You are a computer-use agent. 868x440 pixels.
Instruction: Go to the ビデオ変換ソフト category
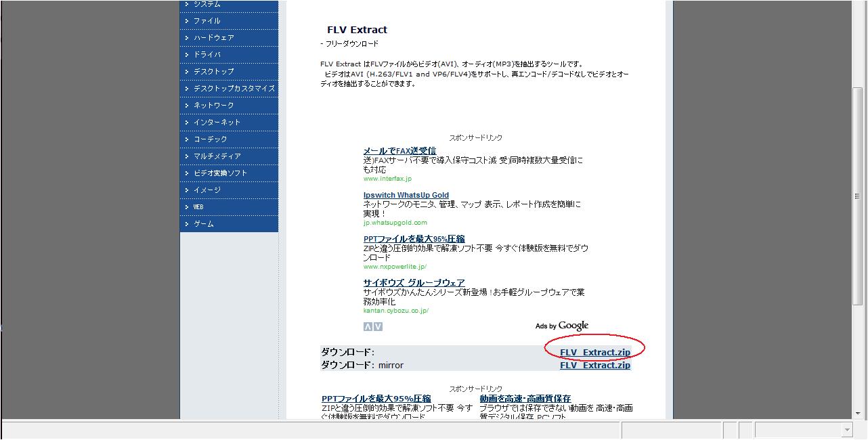pos(229,173)
